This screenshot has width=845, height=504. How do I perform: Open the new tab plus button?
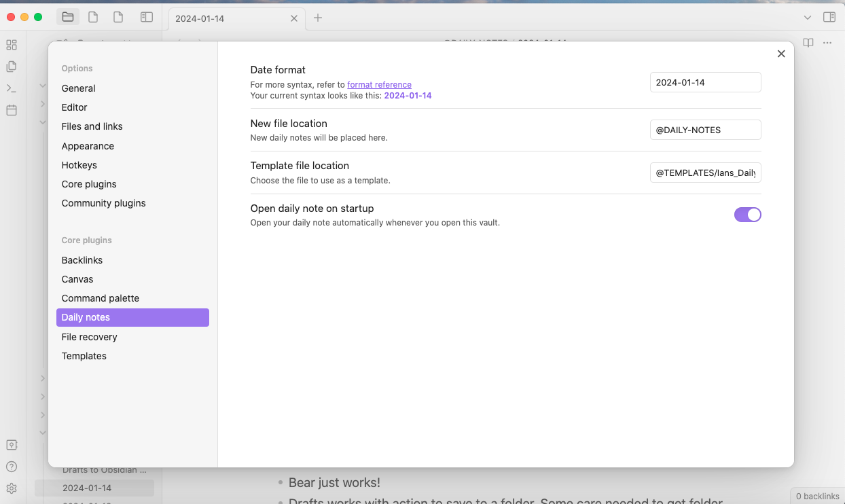(x=318, y=18)
